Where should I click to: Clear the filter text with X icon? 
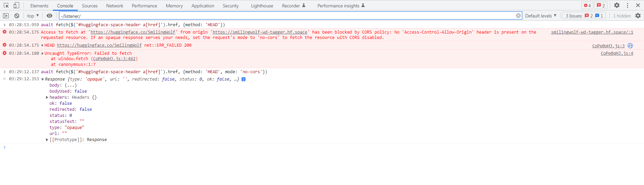[518, 16]
